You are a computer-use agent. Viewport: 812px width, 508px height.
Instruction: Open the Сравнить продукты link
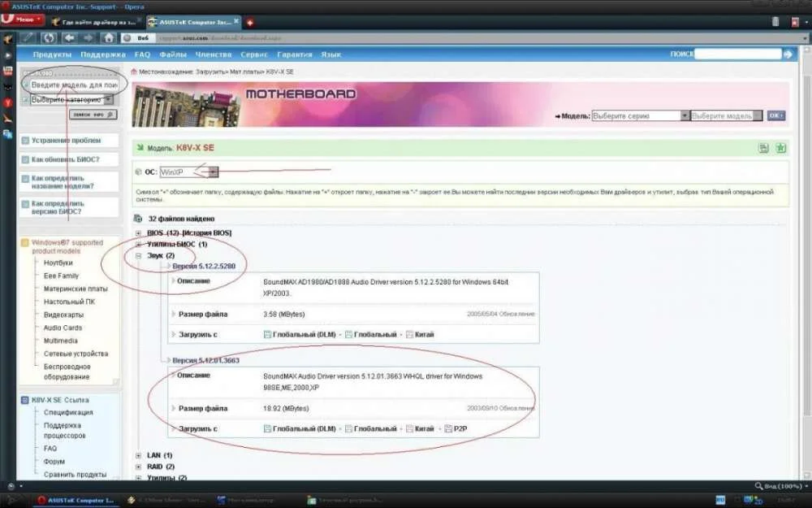click(x=75, y=475)
